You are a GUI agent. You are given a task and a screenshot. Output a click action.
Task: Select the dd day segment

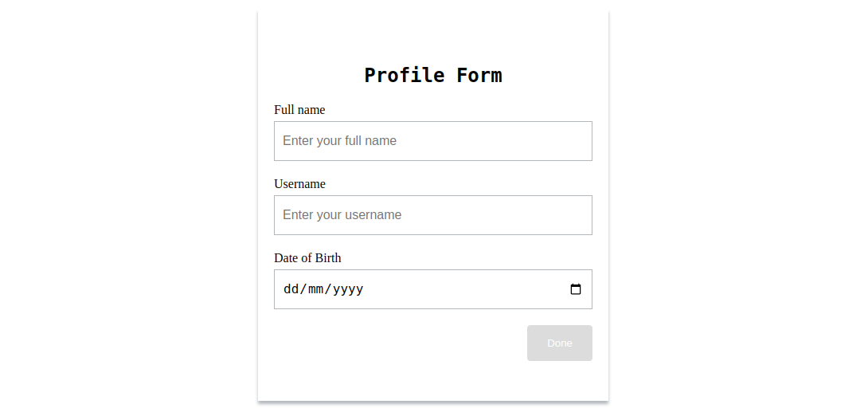290,289
